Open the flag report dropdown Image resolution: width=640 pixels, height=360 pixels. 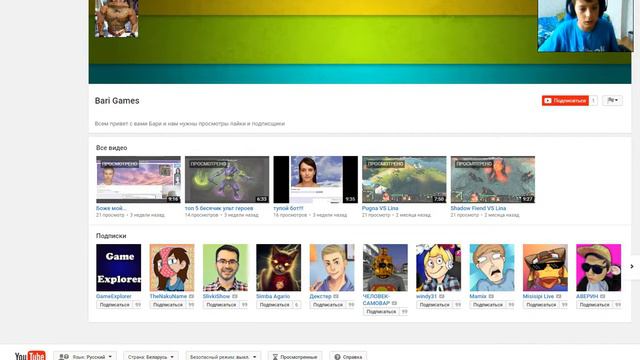click(612, 100)
